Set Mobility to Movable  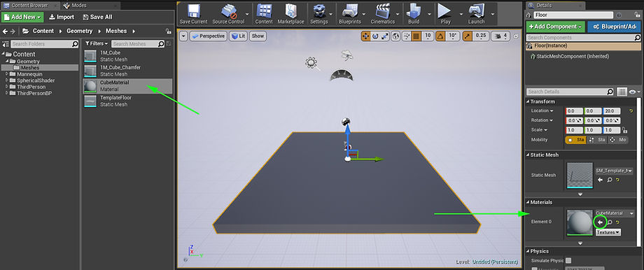pos(618,140)
